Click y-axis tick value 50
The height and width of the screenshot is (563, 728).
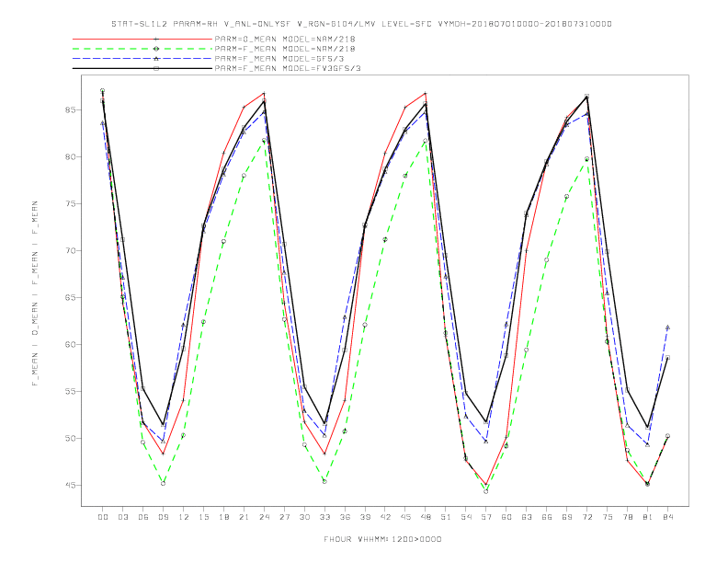click(71, 439)
